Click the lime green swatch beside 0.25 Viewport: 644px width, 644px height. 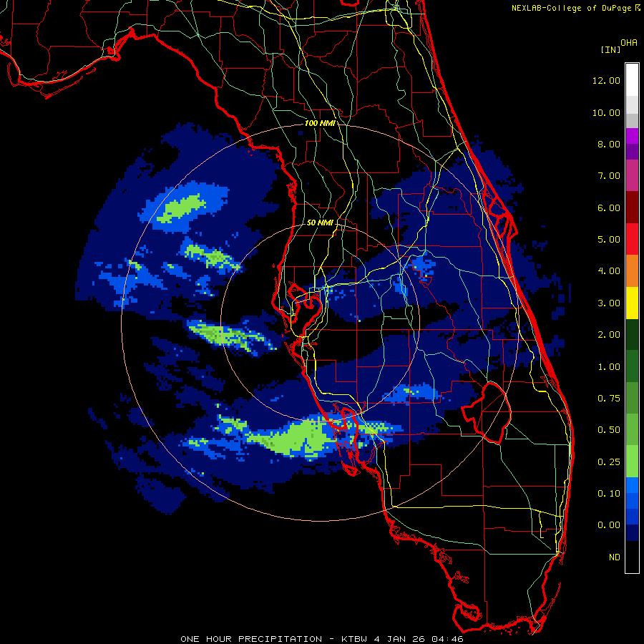click(632, 462)
